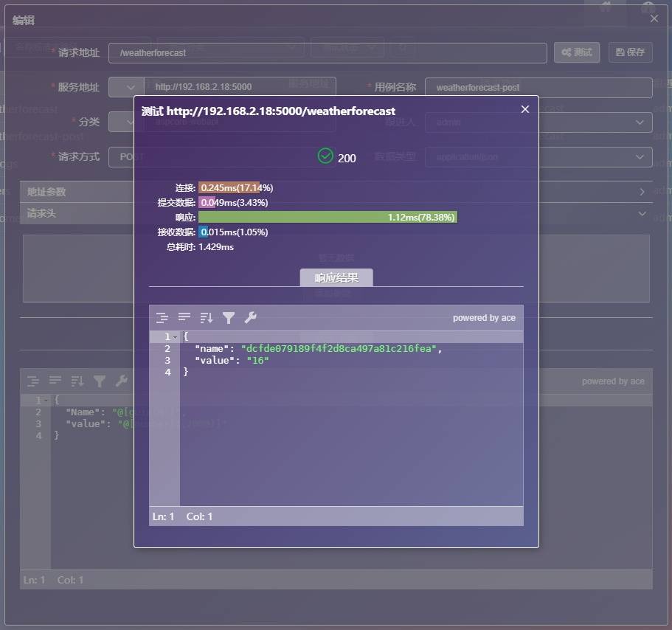Click the format icon in background request body editor
The width and height of the screenshot is (672, 630).
(x=33, y=381)
